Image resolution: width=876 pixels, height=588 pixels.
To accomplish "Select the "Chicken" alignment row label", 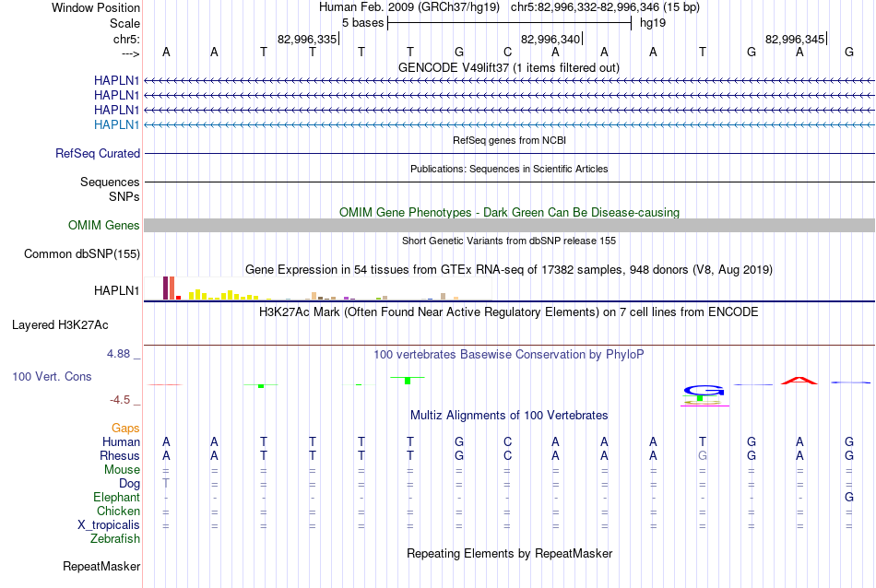I will tap(118, 511).
